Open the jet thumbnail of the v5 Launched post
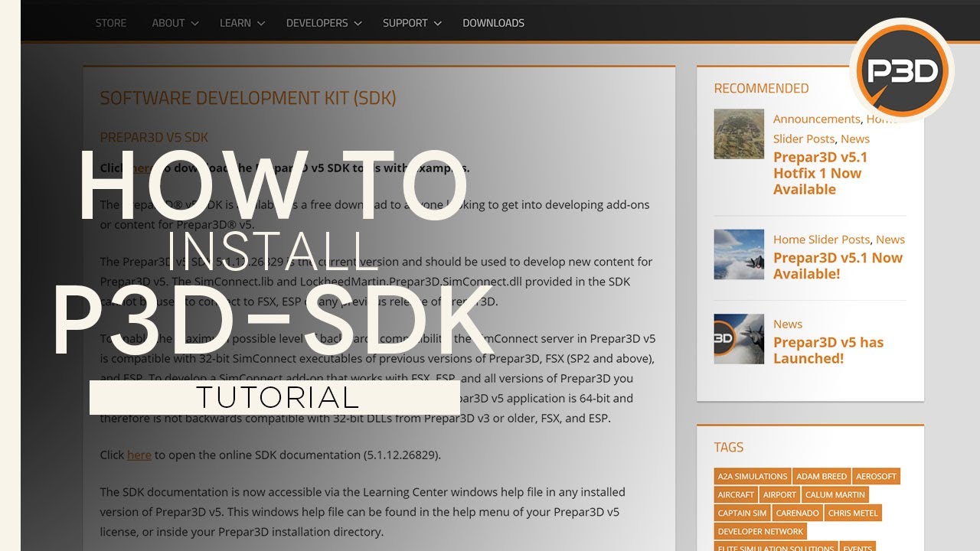 739,339
